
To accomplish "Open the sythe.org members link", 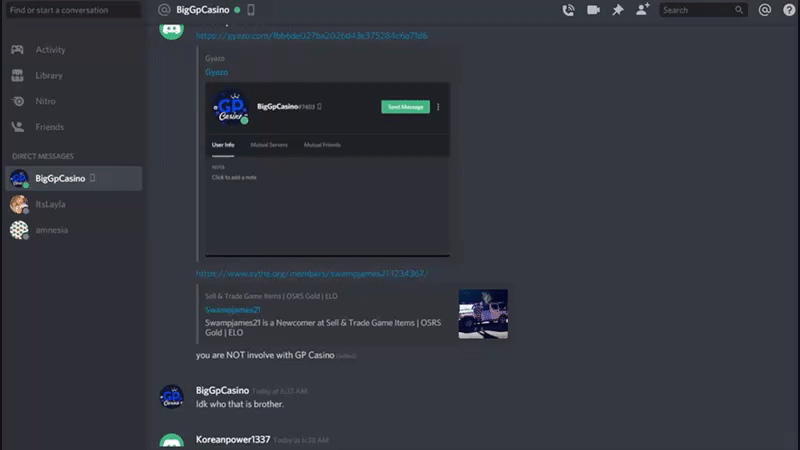I will pyautogui.click(x=312, y=273).
